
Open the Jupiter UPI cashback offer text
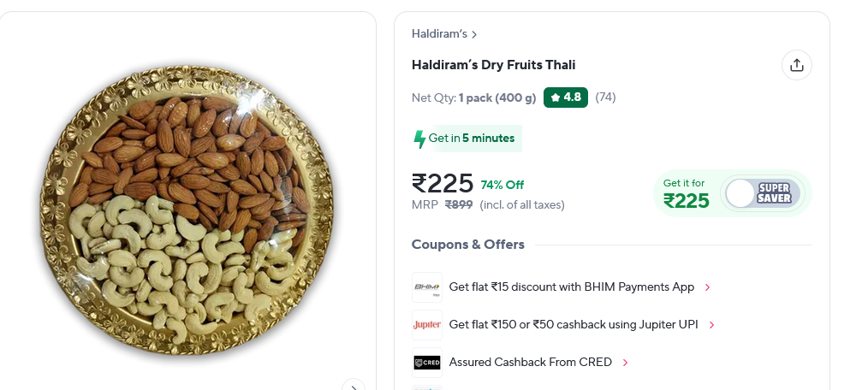click(x=573, y=325)
